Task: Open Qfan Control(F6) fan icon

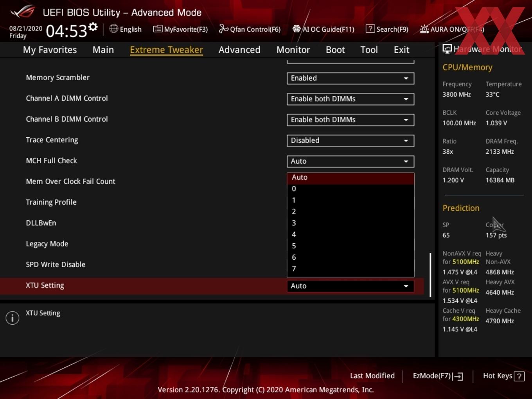Action: coord(223,29)
